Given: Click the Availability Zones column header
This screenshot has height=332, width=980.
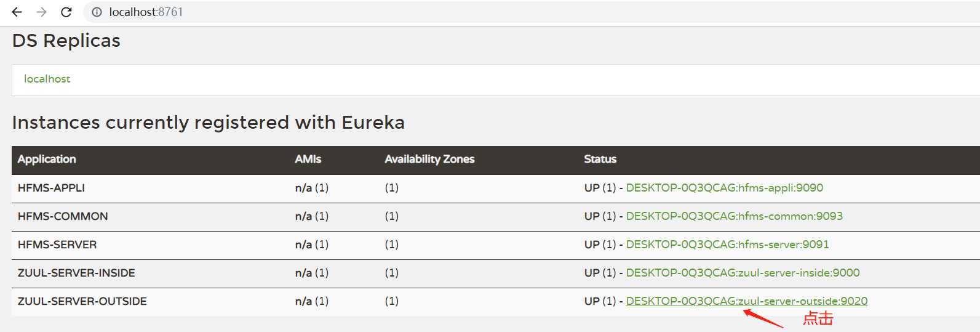Looking at the screenshot, I should [x=429, y=159].
